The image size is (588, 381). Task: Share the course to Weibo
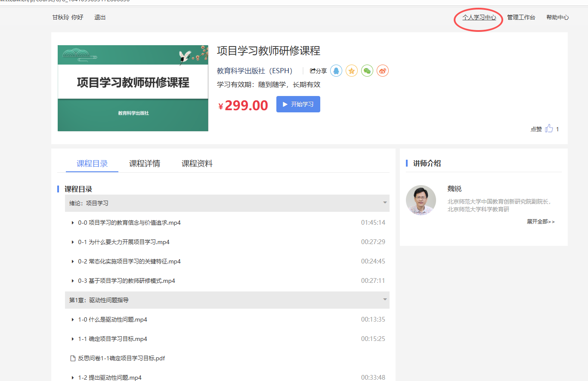pos(383,71)
